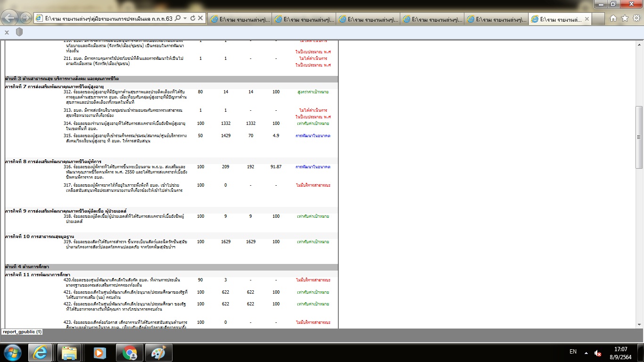Click the shield icon in the toolbar

pyautogui.click(x=19, y=32)
